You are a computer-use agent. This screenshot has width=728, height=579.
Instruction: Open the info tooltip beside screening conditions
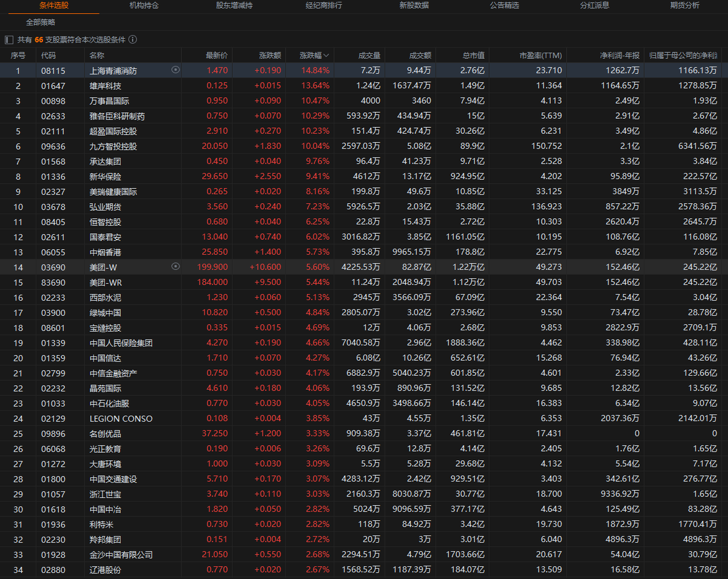click(133, 39)
